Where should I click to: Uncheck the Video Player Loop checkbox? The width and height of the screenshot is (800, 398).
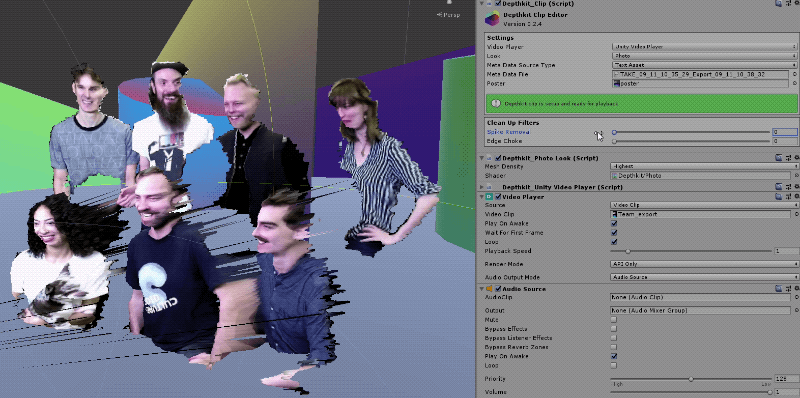click(x=614, y=242)
